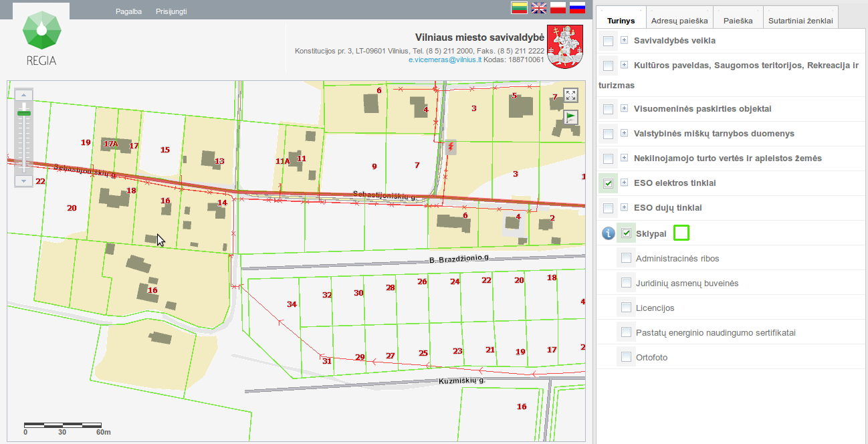Click parcel number 34 on map

click(292, 304)
